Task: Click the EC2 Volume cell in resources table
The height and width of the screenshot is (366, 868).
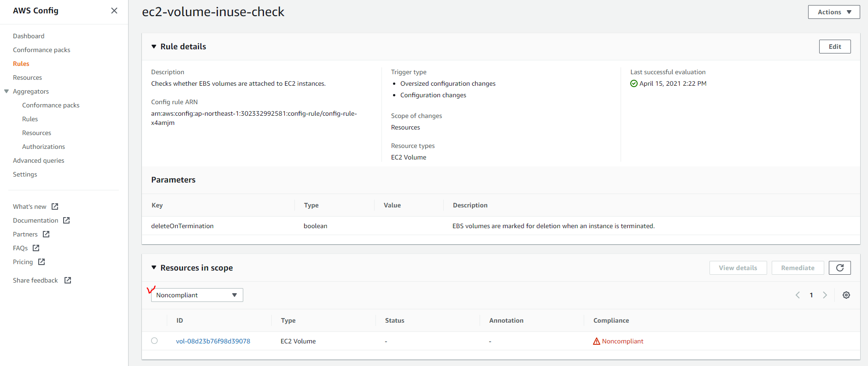Action: pyautogui.click(x=298, y=341)
